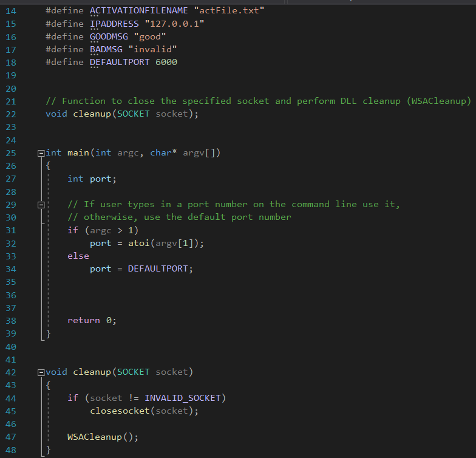Collapse the comment block at line 29
Viewport: 476px width, 458px height.
pyautogui.click(x=41, y=205)
